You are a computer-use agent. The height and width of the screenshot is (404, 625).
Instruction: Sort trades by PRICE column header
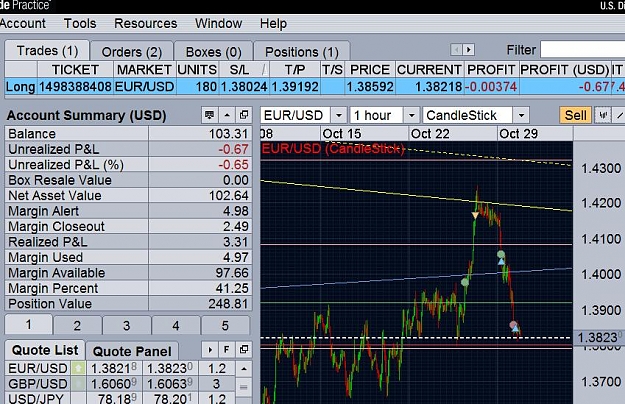[x=370, y=70]
